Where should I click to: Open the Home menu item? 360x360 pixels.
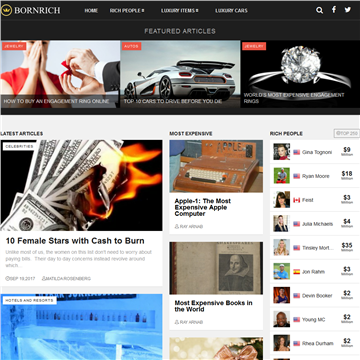[91, 11]
